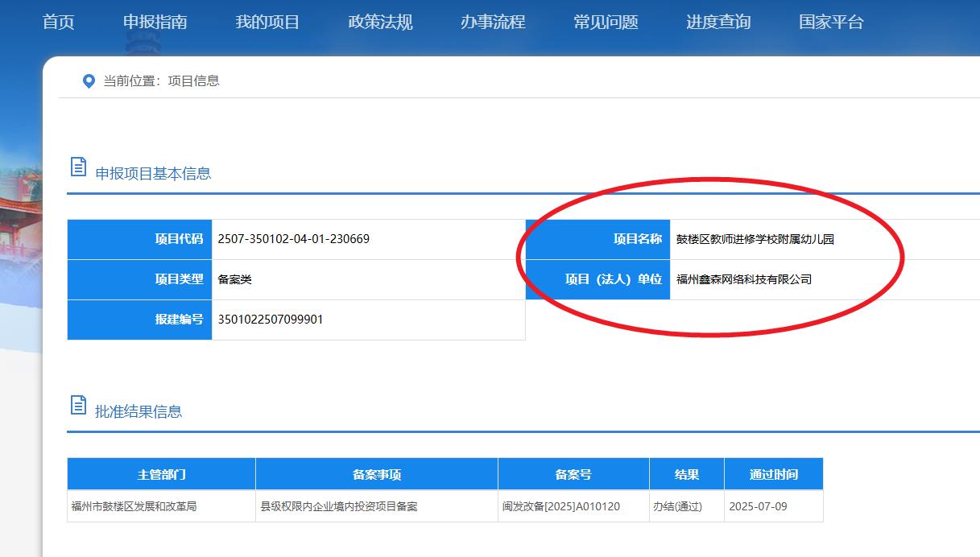The height and width of the screenshot is (557, 980).
Task: Select number 3501022507099901
Action: [271, 320]
